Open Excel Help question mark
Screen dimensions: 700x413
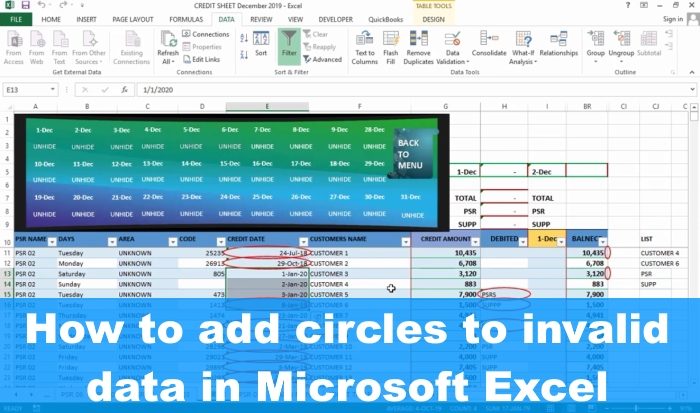[628, 5]
